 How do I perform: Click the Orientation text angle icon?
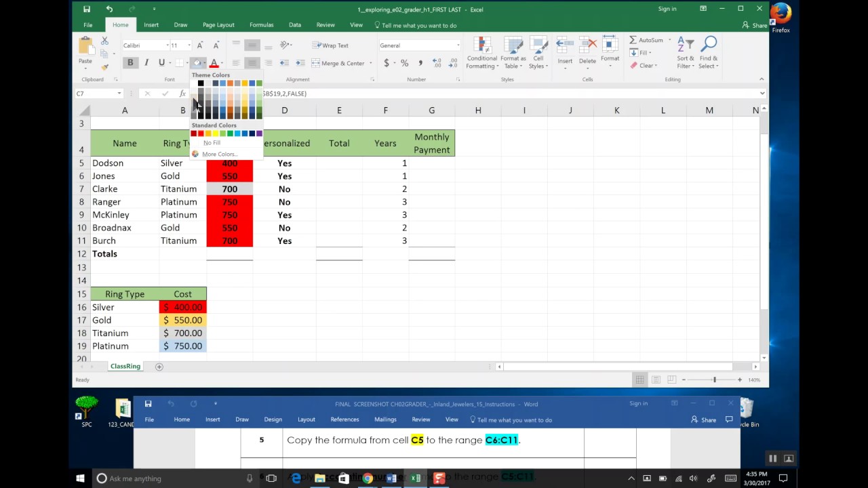point(285,45)
